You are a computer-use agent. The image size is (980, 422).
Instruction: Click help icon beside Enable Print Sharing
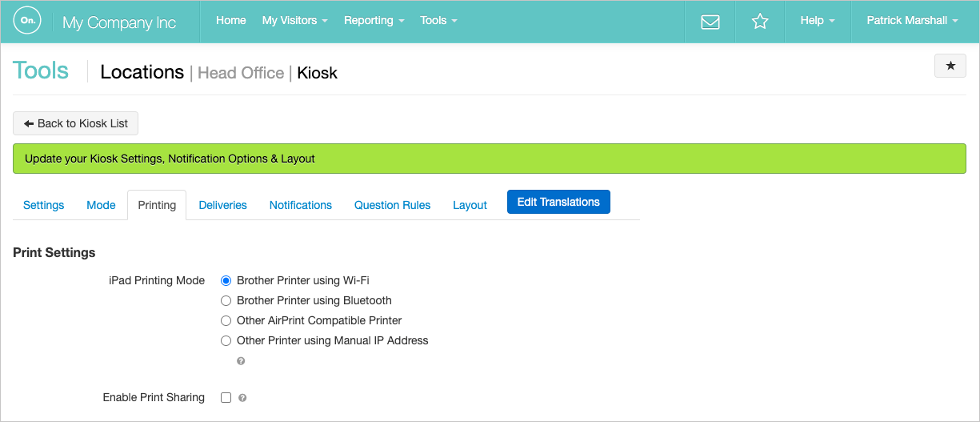click(x=242, y=398)
